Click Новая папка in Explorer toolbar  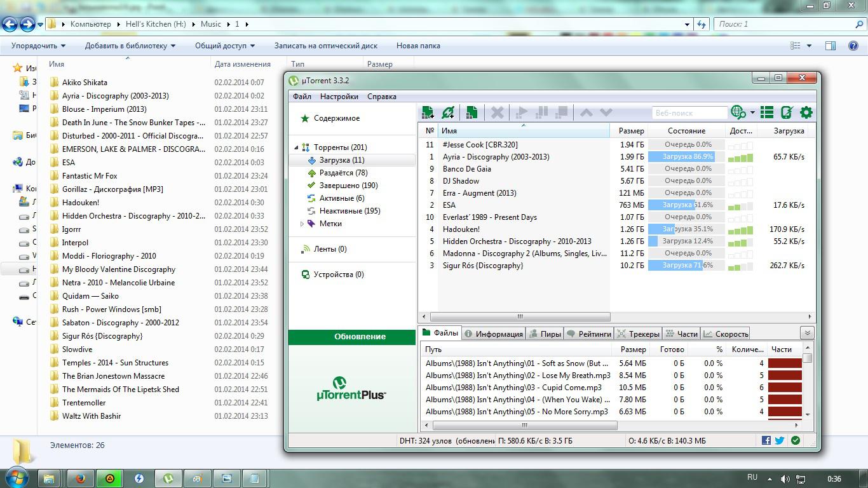coord(418,46)
